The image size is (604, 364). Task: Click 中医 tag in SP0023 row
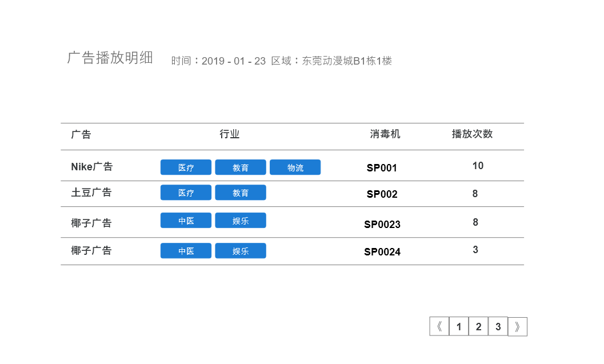pos(186,221)
